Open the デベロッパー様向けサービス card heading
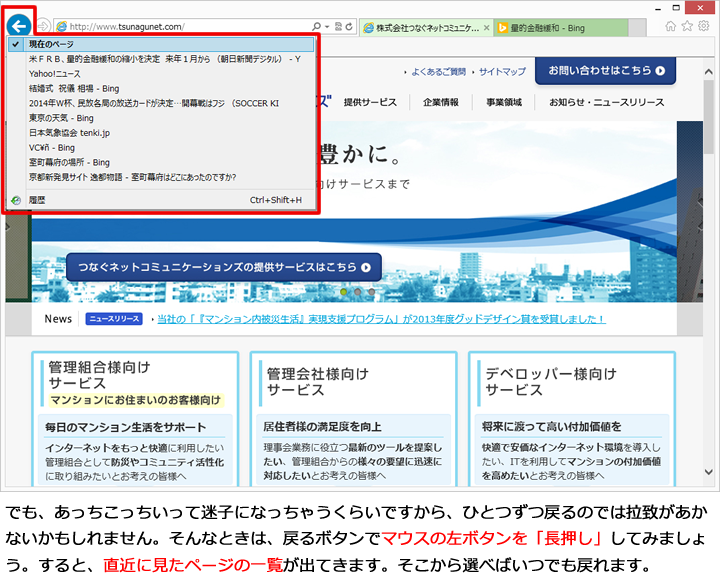 pyautogui.click(x=551, y=381)
